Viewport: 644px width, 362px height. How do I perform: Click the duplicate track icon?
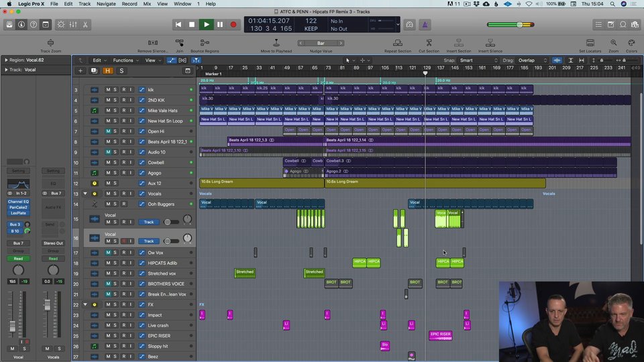[94, 70]
